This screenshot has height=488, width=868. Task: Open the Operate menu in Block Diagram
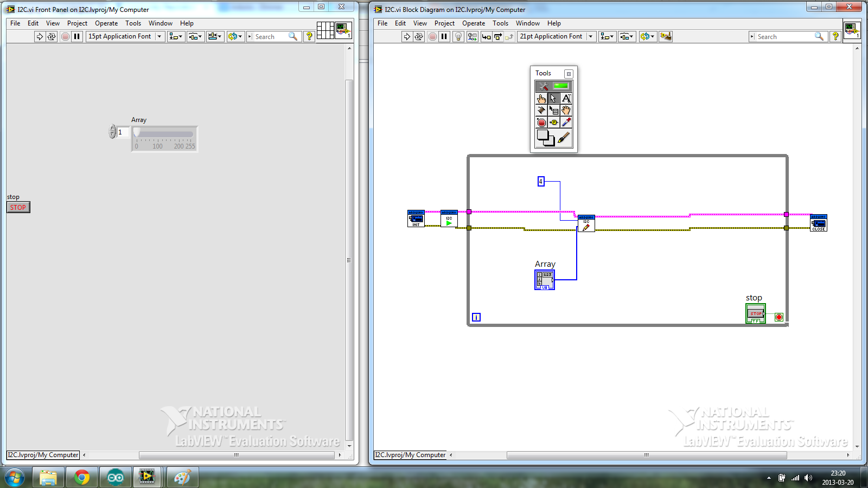point(473,23)
